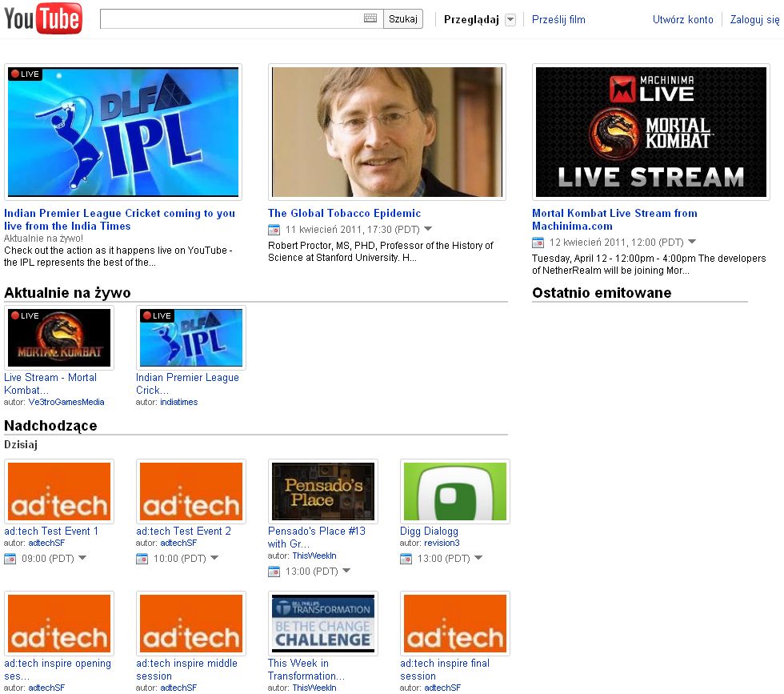
Task: Open small Mortal Kombat live thumbnail
Action: 59,338
